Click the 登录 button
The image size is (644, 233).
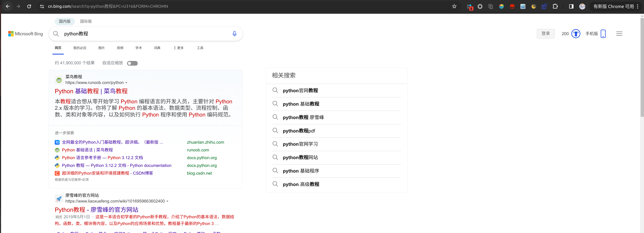click(x=546, y=34)
